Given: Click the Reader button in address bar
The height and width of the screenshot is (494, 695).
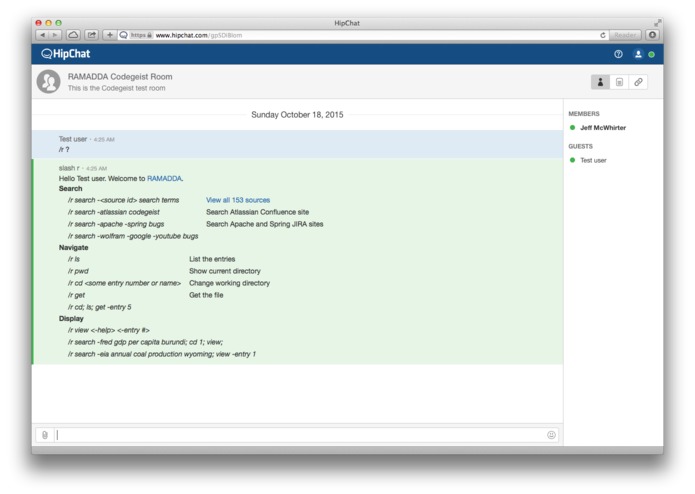Looking at the screenshot, I should click(625, 35).
